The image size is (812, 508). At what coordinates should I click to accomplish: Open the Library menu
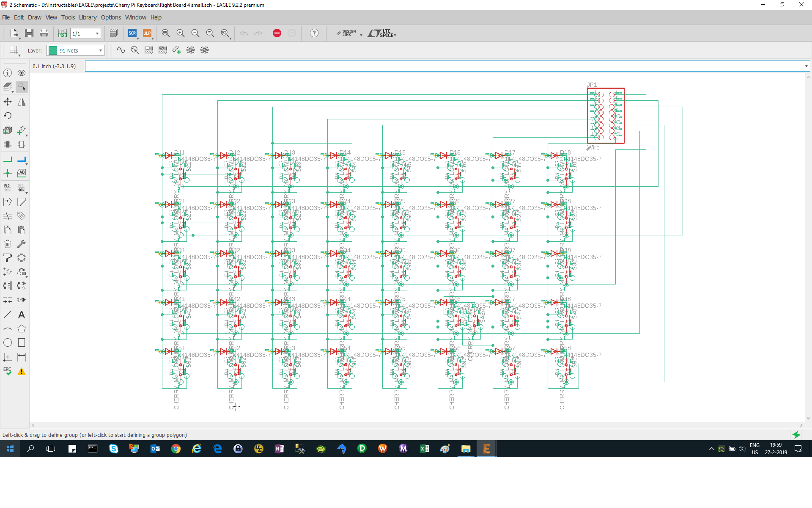(x=88, y=17)
